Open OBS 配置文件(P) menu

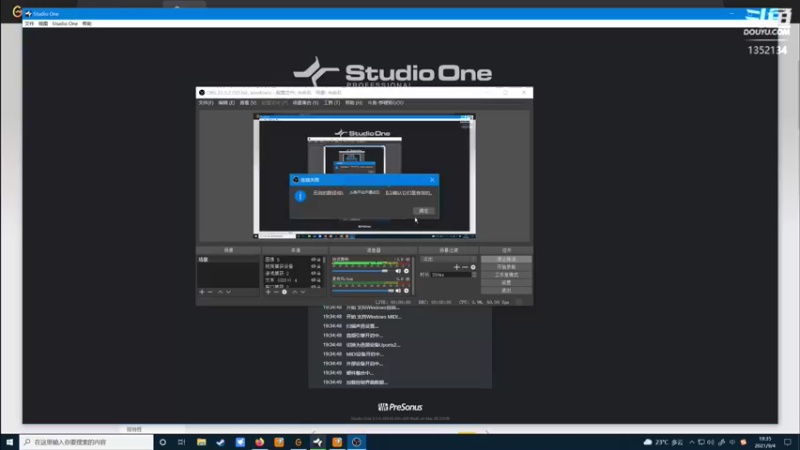274,103
